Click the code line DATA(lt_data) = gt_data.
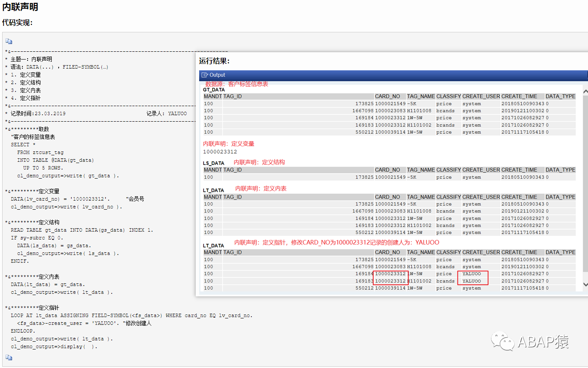This screenshot has width=588, height=368. (48, 284)
